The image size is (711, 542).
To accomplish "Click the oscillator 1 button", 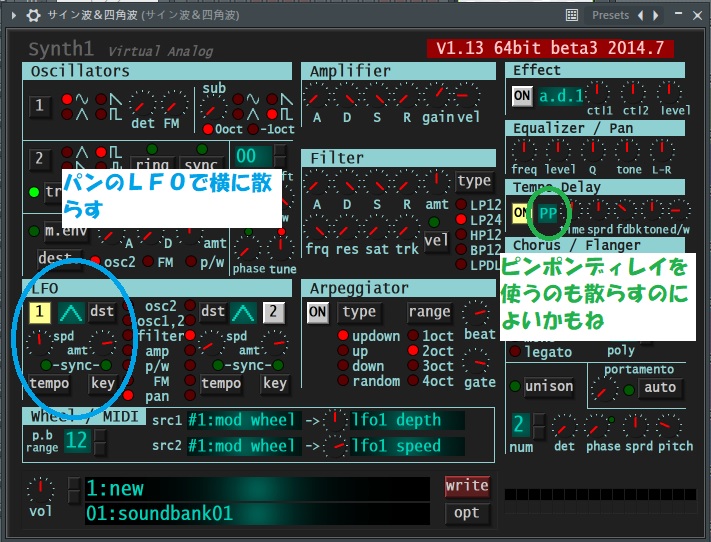I will point(39,106).
